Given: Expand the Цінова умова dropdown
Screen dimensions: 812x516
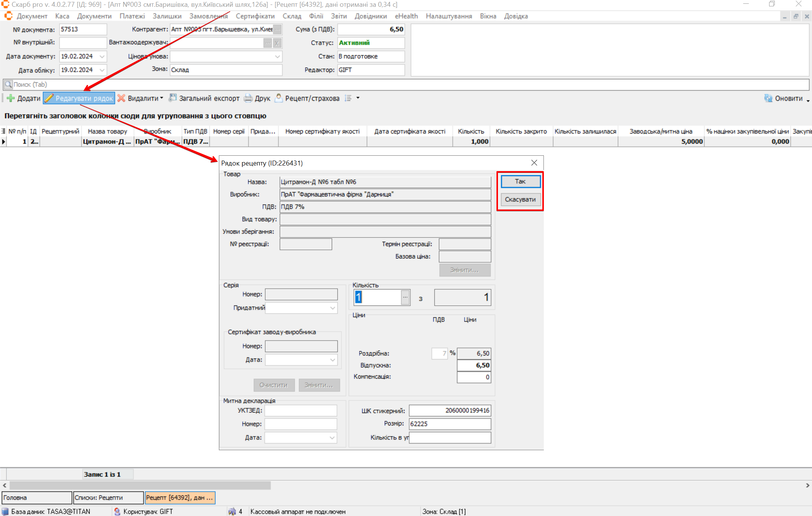Looking at the screenshot, I should coord(277,56).
